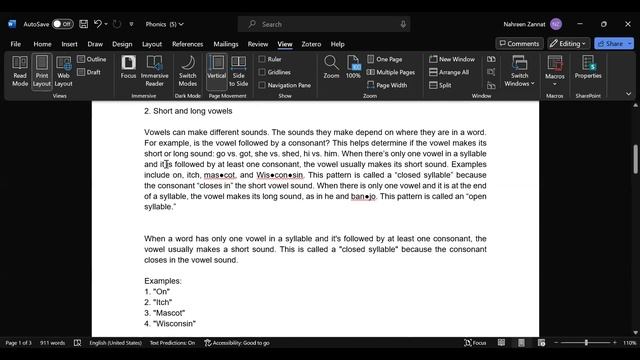
Task: Click the Share button
Action: (610, 43)
